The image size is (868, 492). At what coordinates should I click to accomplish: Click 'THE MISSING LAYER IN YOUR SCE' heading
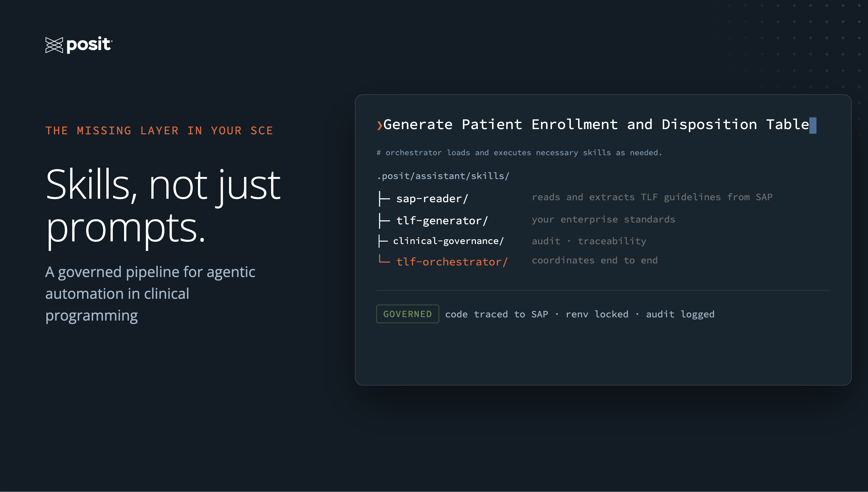click(x=159, y=131)
